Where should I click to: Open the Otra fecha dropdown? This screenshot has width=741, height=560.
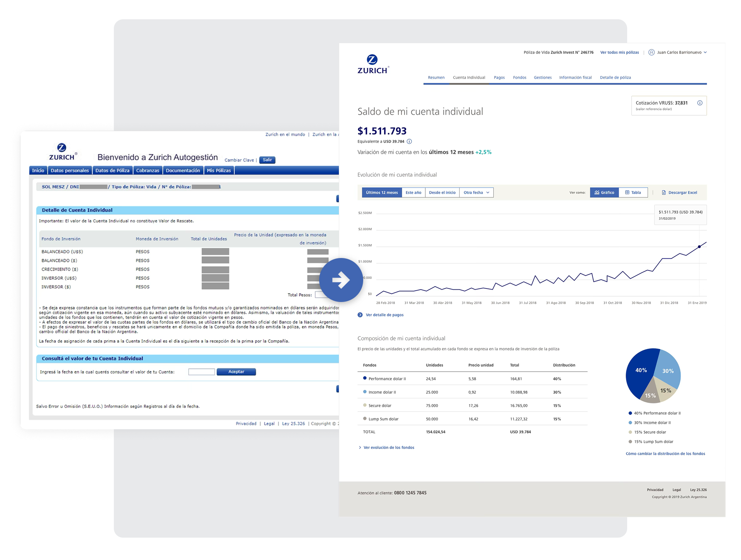477,192
